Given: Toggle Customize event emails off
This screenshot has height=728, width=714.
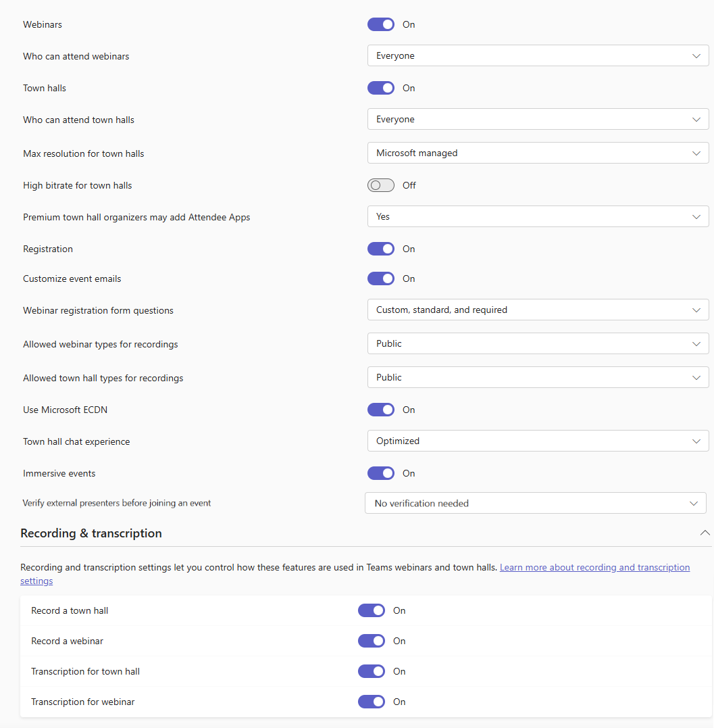Looking at the screenshot, I should pos(381,278).
